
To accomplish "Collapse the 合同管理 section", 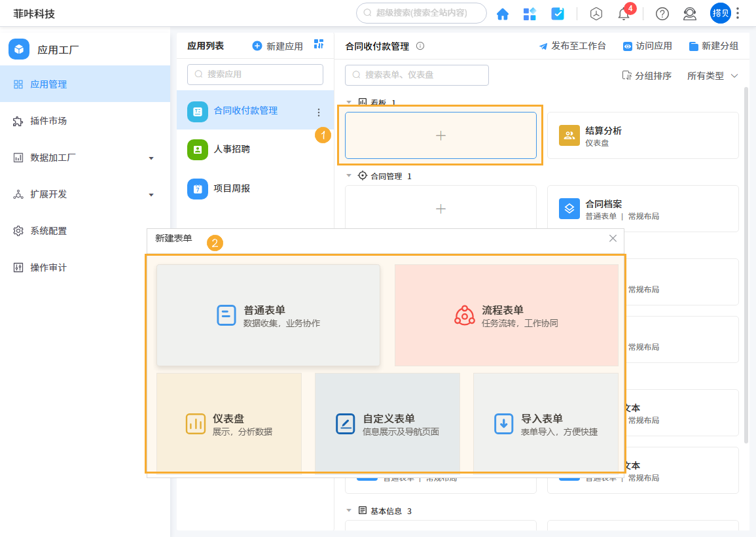I will [348, 175].
